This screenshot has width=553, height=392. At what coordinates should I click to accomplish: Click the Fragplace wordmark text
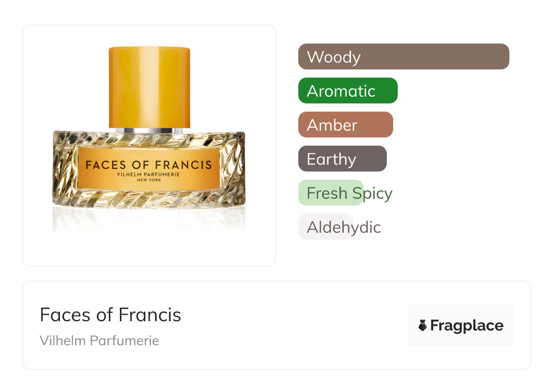pyautogui.click(x=467, y=325)
